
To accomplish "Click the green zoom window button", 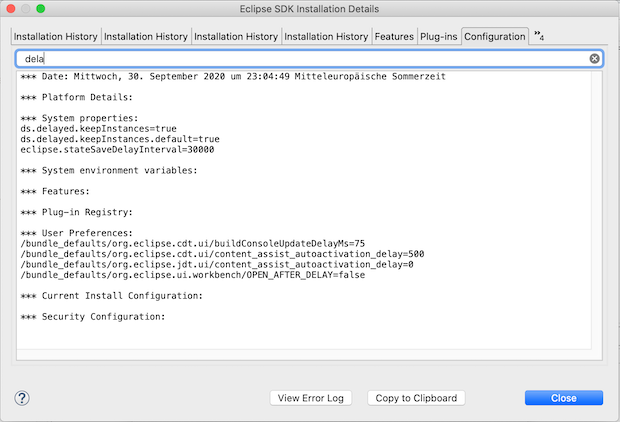I will (41, 9).
